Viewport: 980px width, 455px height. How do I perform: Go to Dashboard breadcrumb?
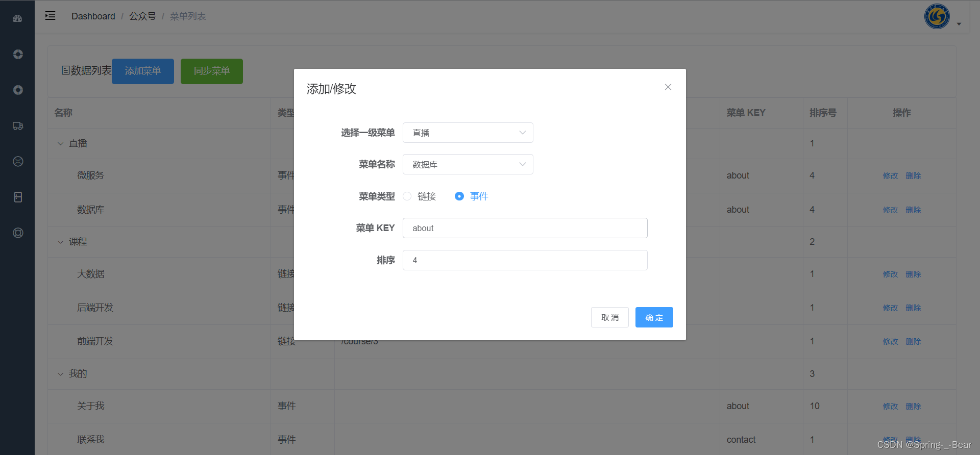93,16
